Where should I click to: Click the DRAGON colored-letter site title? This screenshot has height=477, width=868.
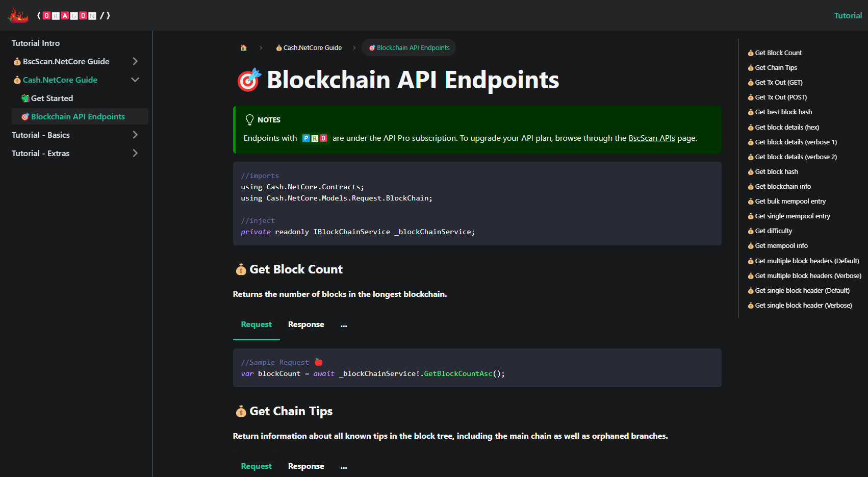pyautogui.click(x=74, y=16)
